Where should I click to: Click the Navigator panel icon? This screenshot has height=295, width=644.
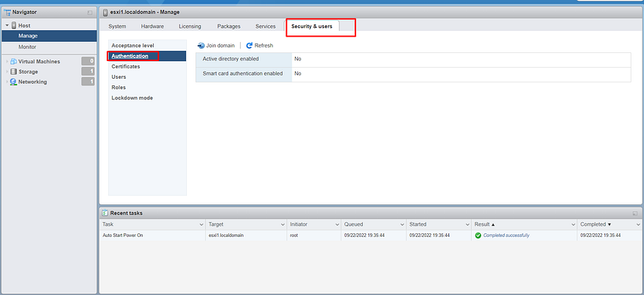pyautogui.click(x=7, y=13)
